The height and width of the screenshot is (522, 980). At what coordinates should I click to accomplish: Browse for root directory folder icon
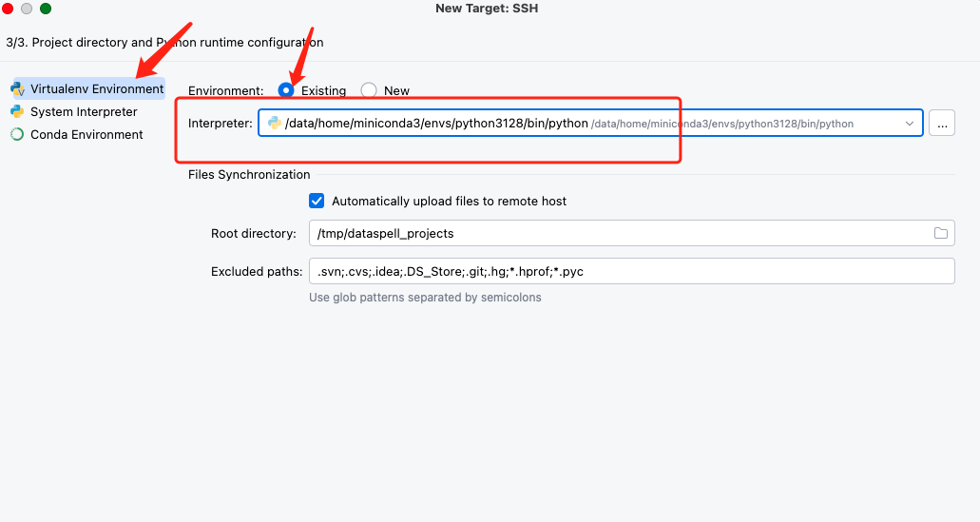click(941, 233)
